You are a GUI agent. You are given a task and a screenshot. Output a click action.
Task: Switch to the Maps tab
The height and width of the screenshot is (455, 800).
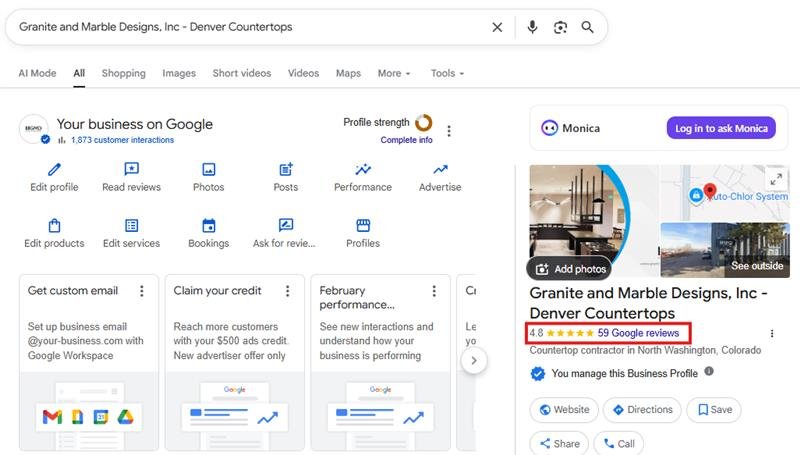[348, 73]
